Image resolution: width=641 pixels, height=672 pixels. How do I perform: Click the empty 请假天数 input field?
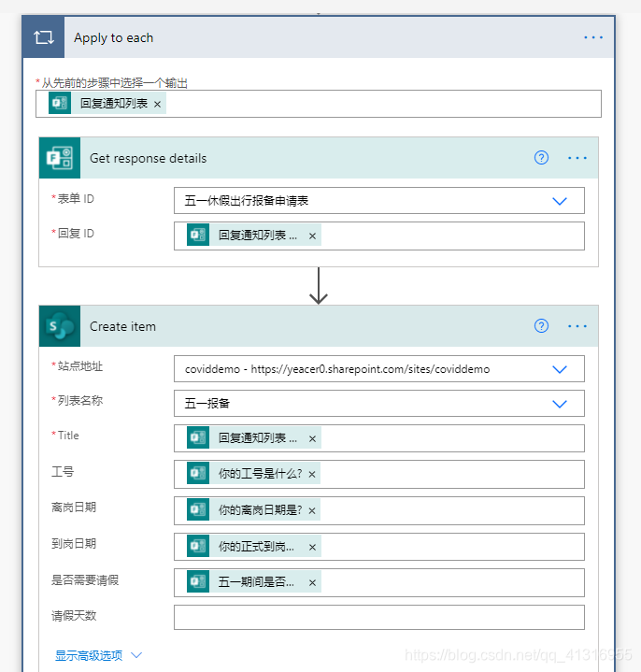pos(379,617)
